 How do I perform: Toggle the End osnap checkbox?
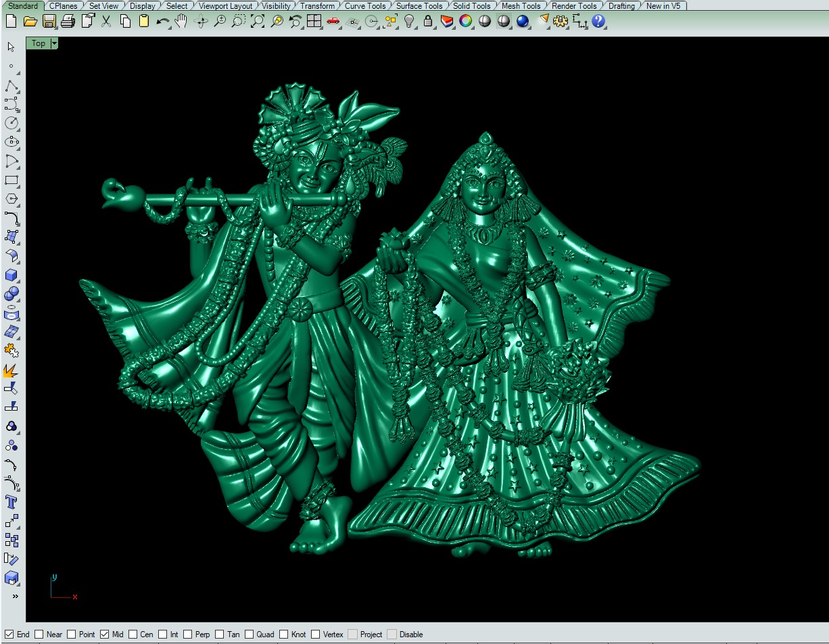point(9,635)
